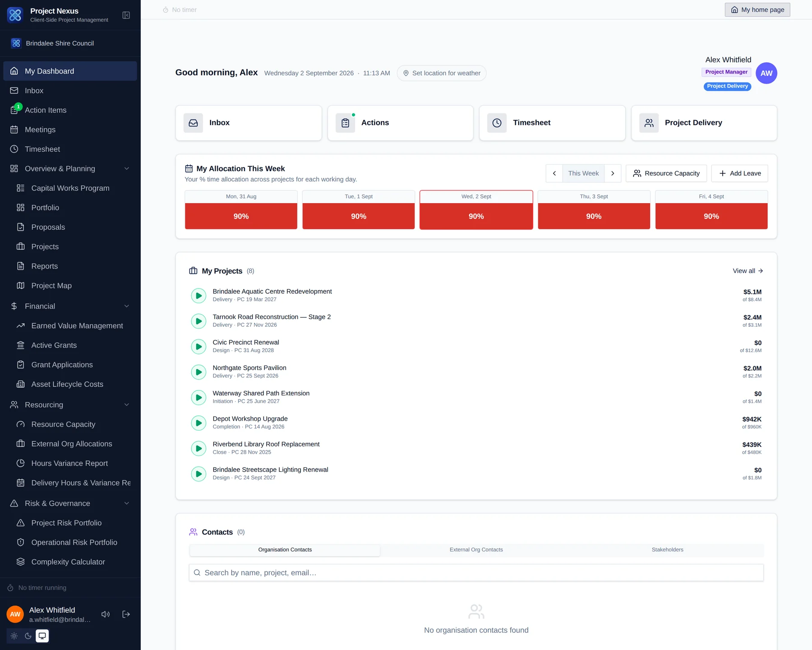
Task: Start timer for Riverbend Library Roof Replacement
Action: [x=198, y=449]
